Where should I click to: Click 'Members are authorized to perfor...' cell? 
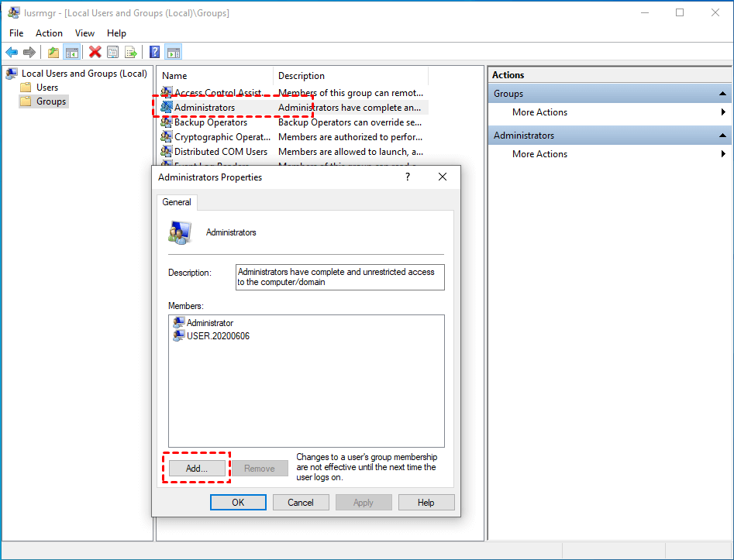tap(350, 136)
